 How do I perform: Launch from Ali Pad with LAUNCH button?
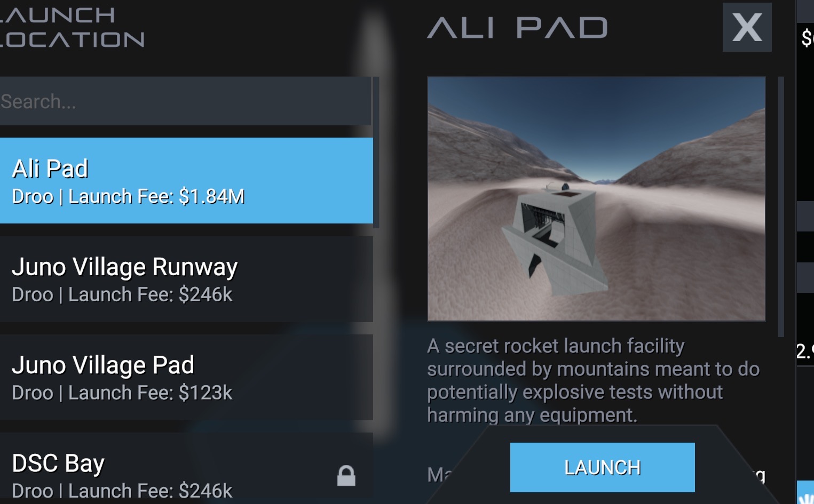coord(602,467)
